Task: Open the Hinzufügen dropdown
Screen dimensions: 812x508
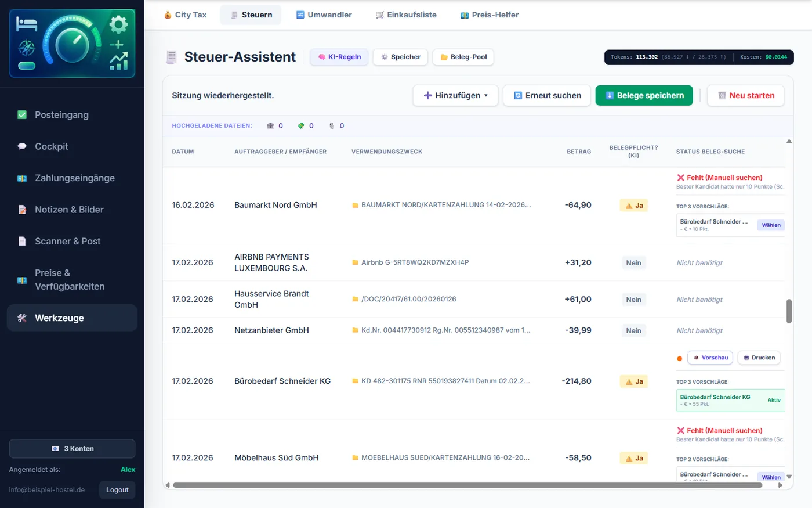Action: [x=455, y=96]
